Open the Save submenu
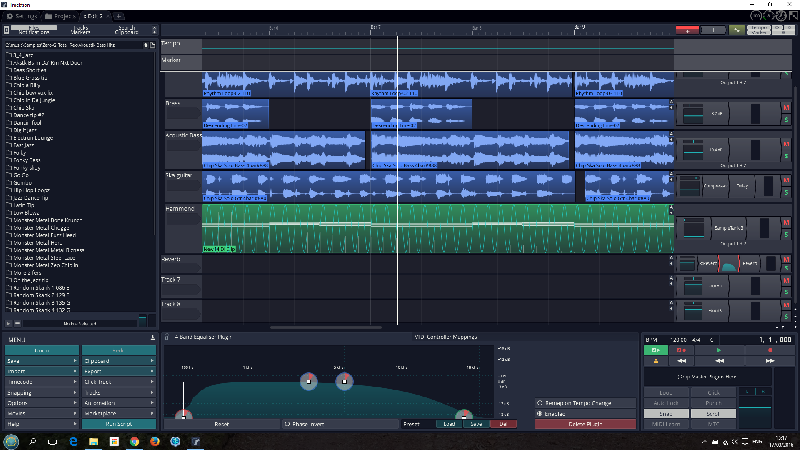800x450 pixels. click(x=42, y=361)
